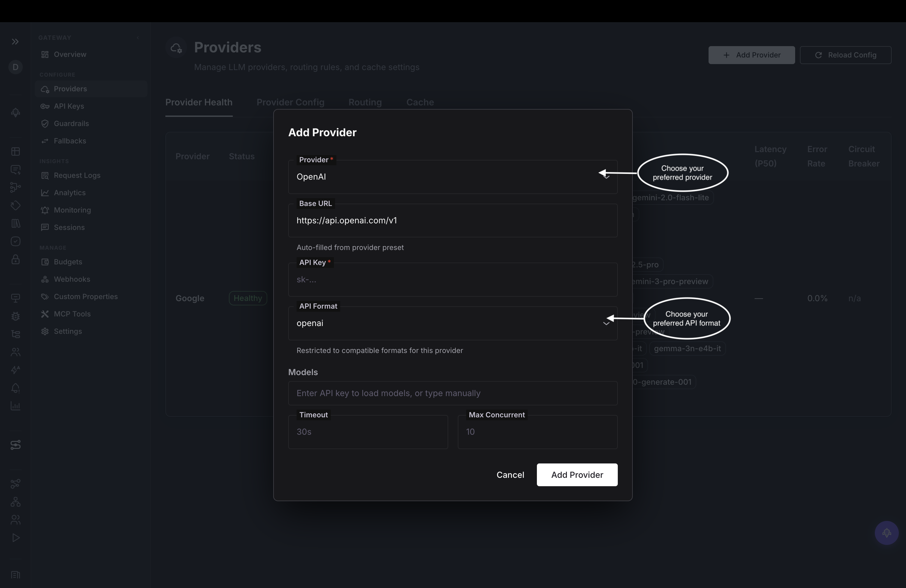Select the highlighted gateway route icon in the rail
The width and height of the screenshot is (906, 588).
click(15, 445)
